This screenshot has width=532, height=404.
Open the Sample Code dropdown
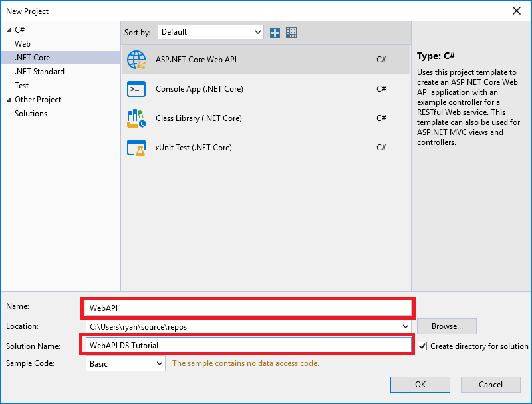click(159, 363)
